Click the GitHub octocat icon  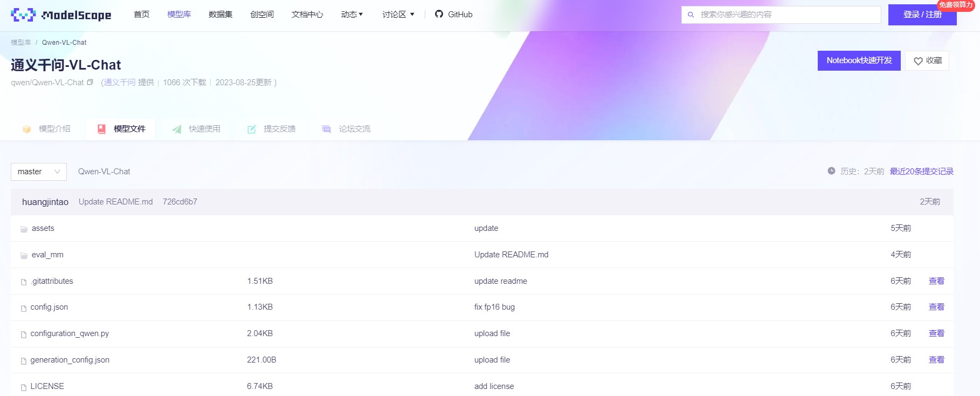[439, 14]
